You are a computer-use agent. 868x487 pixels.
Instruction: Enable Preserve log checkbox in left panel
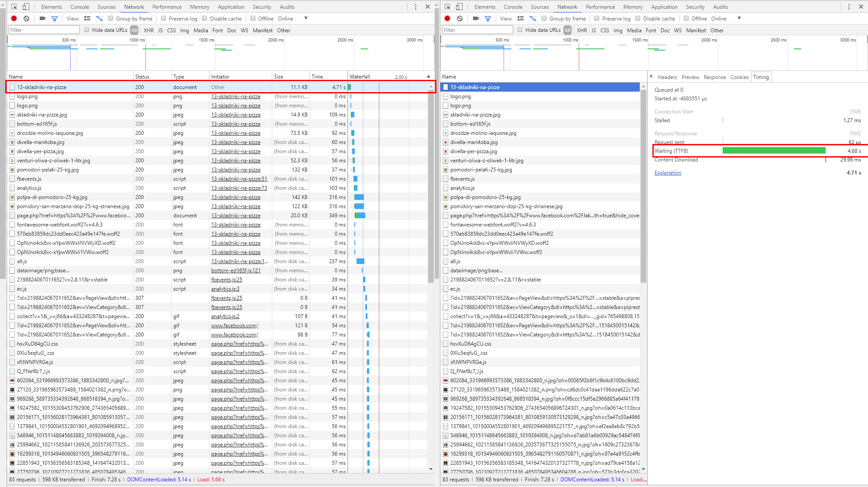164,18
